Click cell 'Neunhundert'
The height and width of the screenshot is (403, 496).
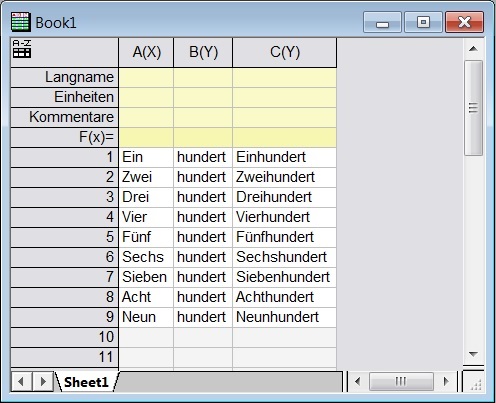pyautogui.click(x=285, y=317)
